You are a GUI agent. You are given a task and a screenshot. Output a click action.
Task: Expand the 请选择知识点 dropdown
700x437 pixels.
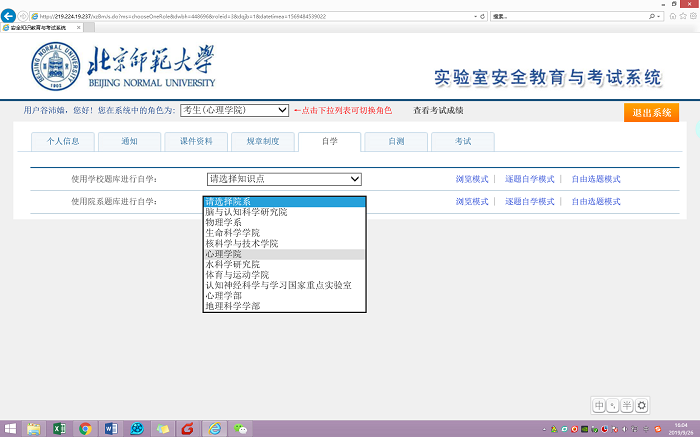coord(284,179)
